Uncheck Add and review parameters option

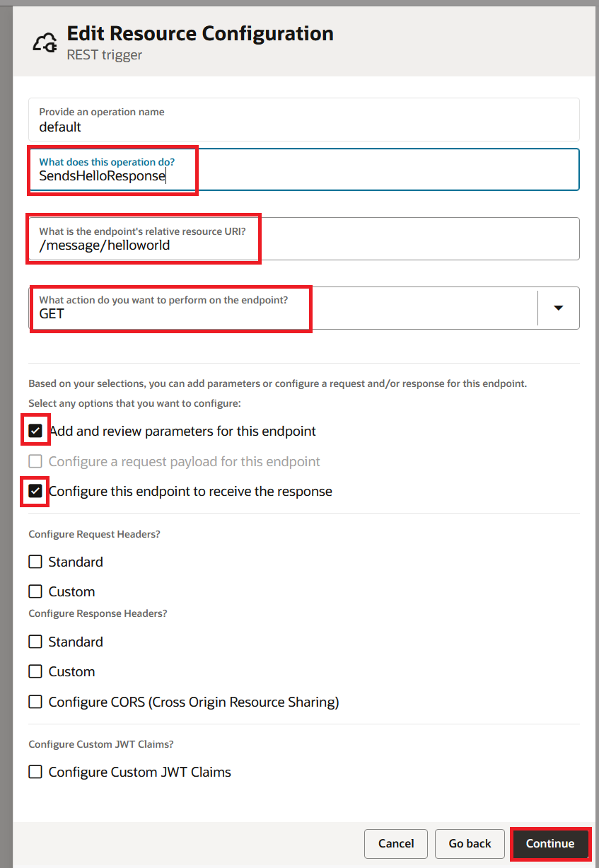tap(35, 431)
